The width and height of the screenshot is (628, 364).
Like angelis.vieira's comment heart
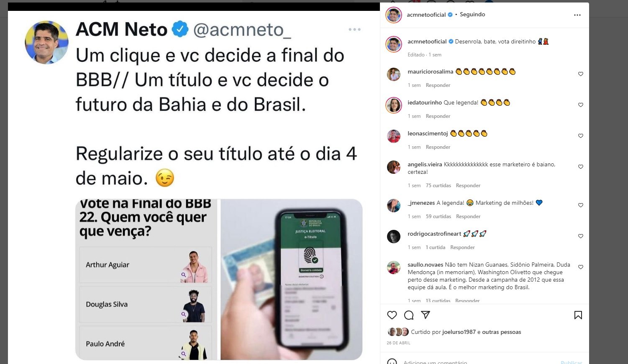[x=581, y=167]
